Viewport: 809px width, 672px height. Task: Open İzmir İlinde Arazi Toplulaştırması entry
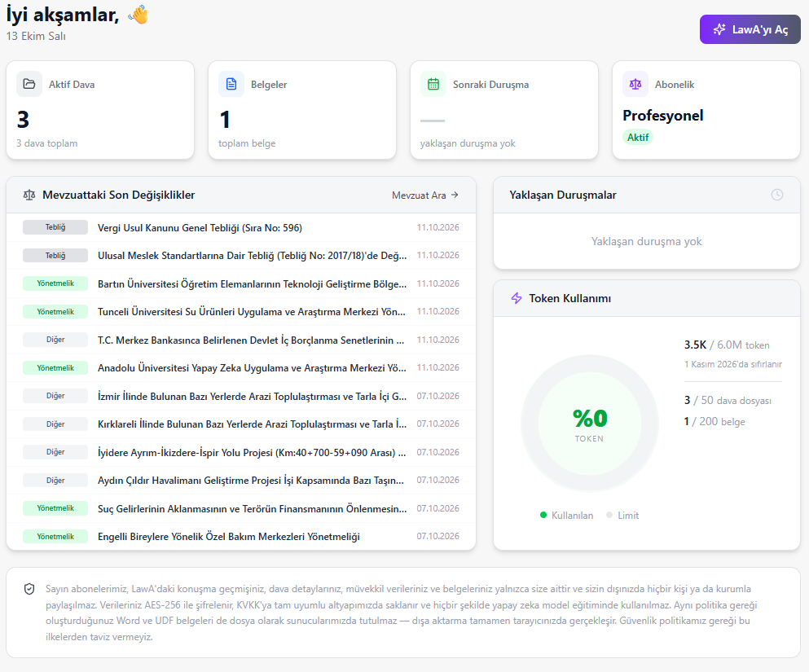pyautogui.click(x=241, y=396)
